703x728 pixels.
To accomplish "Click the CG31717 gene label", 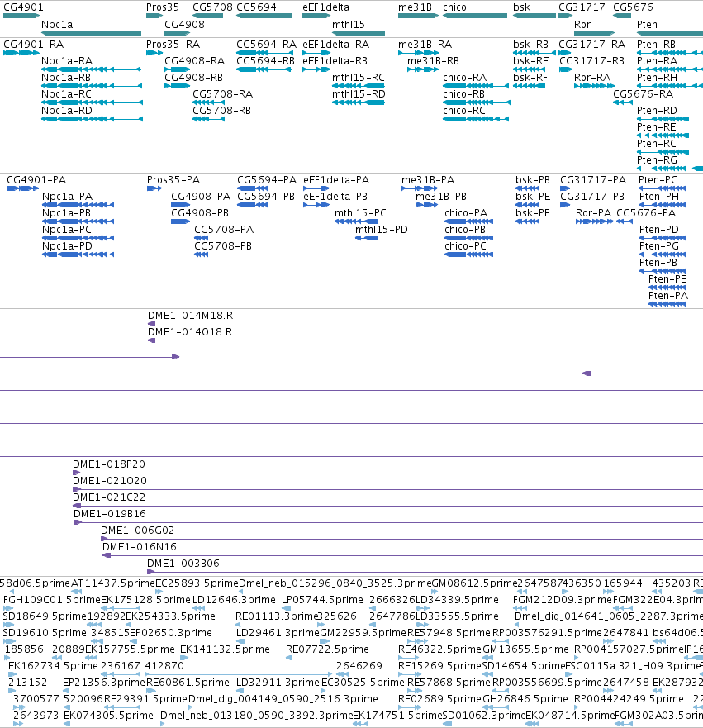I will point(582,7).
